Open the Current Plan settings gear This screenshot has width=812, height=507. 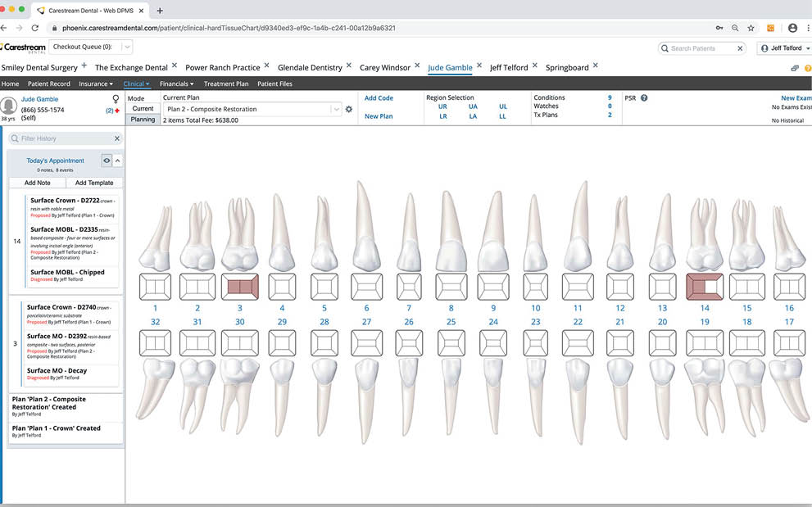coord(349,109)
